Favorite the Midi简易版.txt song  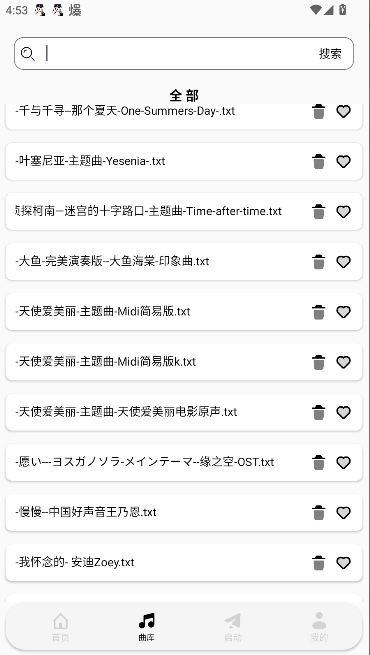coord(343,312)
